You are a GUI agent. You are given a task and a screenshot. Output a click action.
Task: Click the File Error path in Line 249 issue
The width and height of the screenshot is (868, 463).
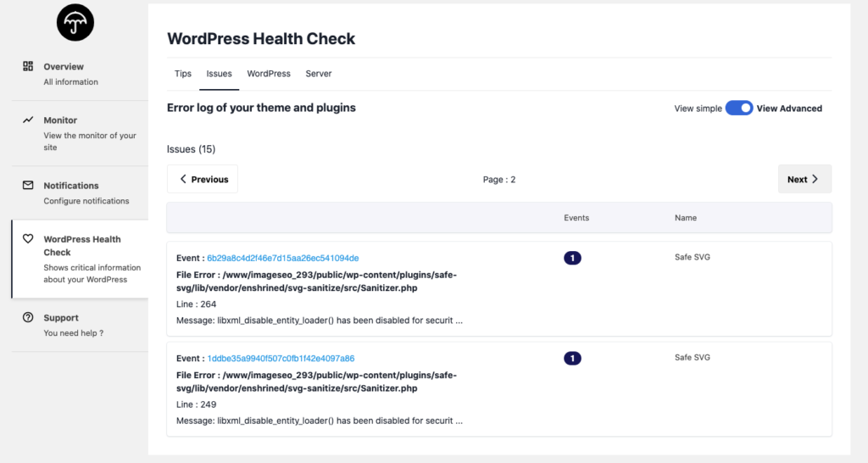[317, 382]
